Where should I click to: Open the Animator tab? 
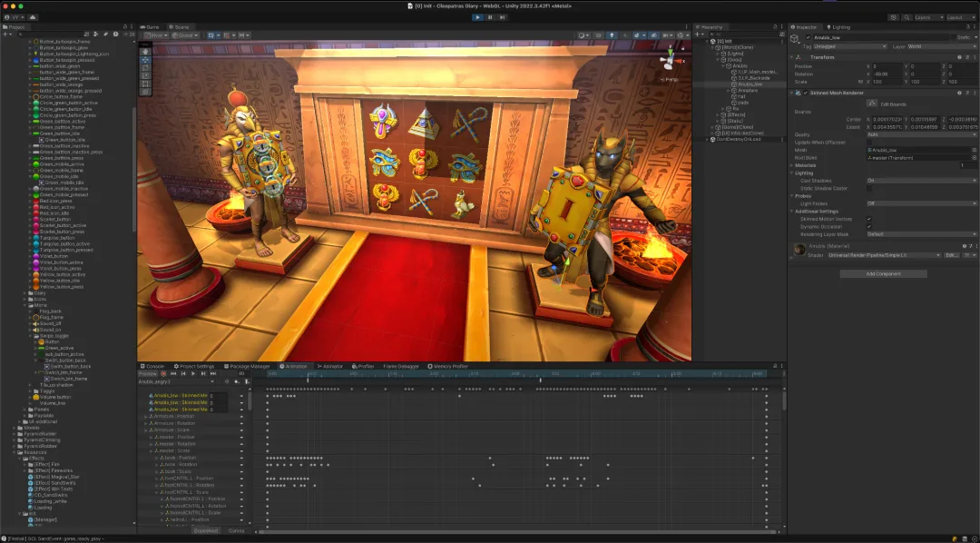point(330,366)
